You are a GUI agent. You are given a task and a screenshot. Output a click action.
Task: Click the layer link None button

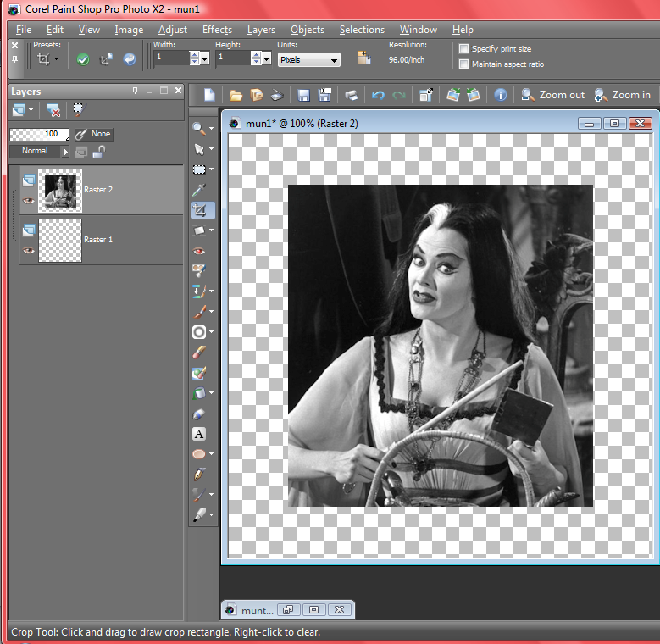point(93,134)
